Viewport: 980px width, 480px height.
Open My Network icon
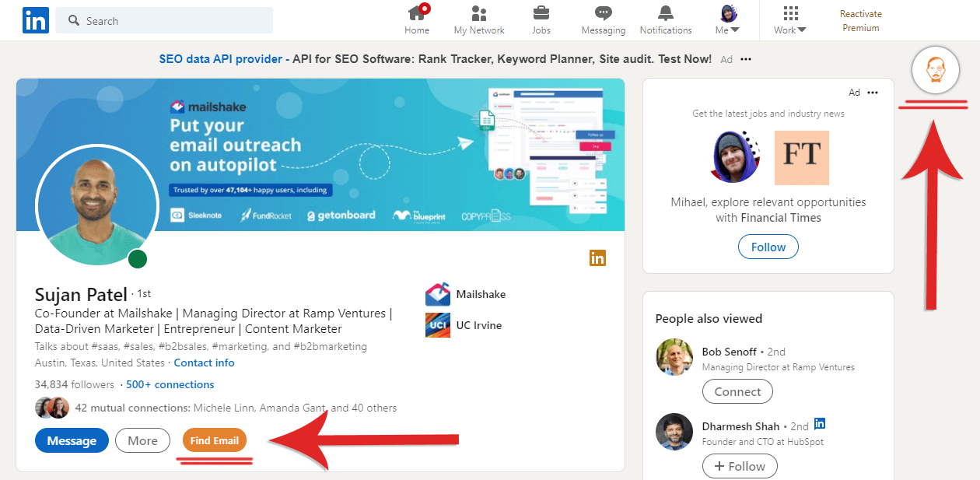pyautogui.click(x=479, y=20)
